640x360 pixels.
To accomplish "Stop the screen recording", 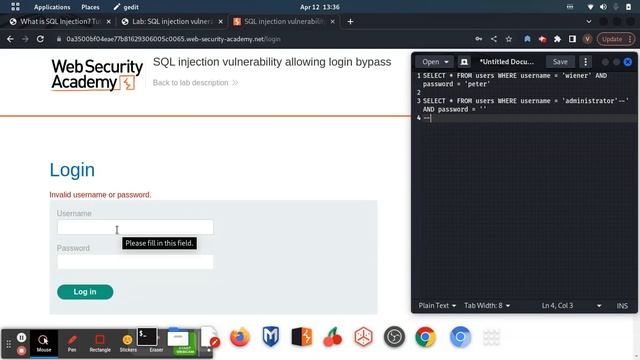I will point(22,350).
